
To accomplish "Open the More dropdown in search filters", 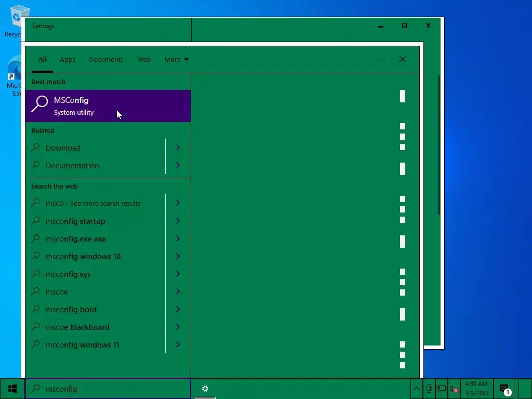I will coord(177,60).
